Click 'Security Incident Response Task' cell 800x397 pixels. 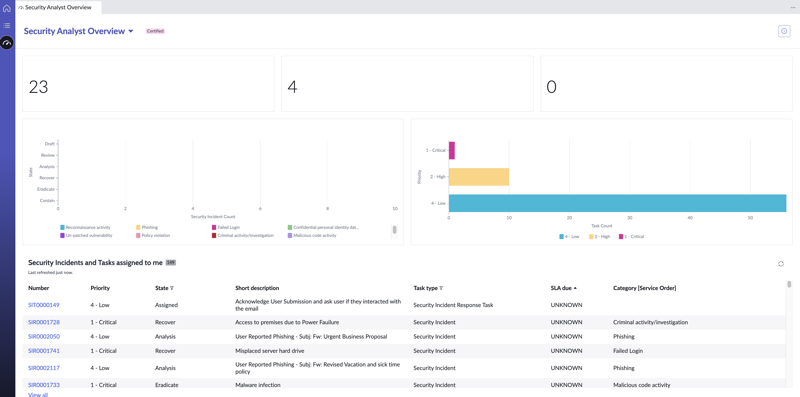(453, 305)
